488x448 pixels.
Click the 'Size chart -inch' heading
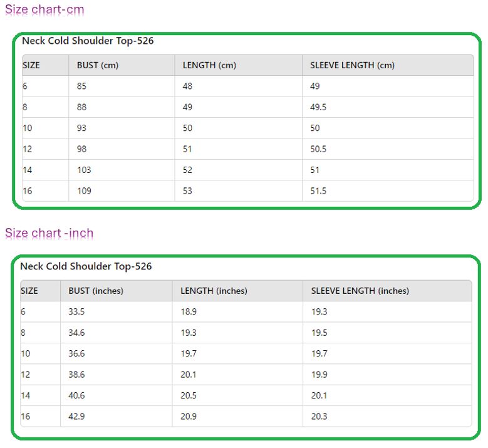(49, 233)
